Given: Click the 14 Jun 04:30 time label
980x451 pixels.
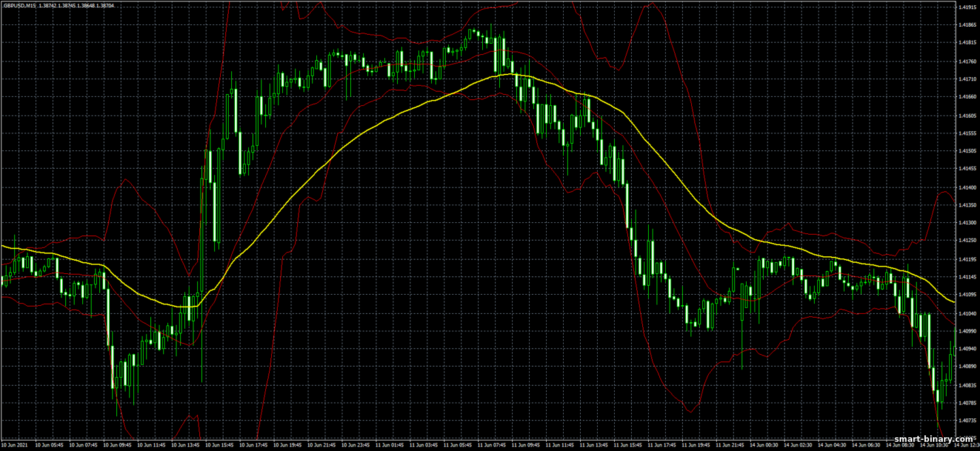Looking at the screenshot, I should tap(832, 445).
